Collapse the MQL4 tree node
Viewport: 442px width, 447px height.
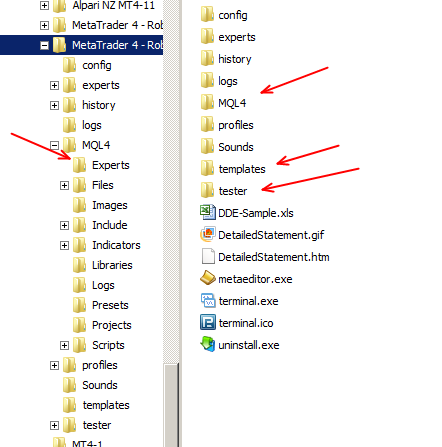point(54,145)
